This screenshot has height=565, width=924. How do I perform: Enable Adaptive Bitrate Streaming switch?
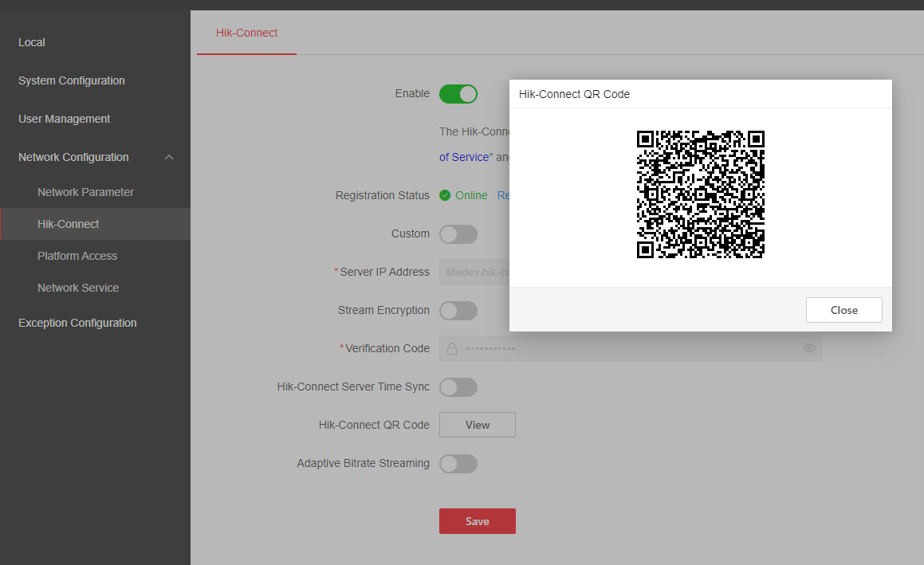[458, 464]
